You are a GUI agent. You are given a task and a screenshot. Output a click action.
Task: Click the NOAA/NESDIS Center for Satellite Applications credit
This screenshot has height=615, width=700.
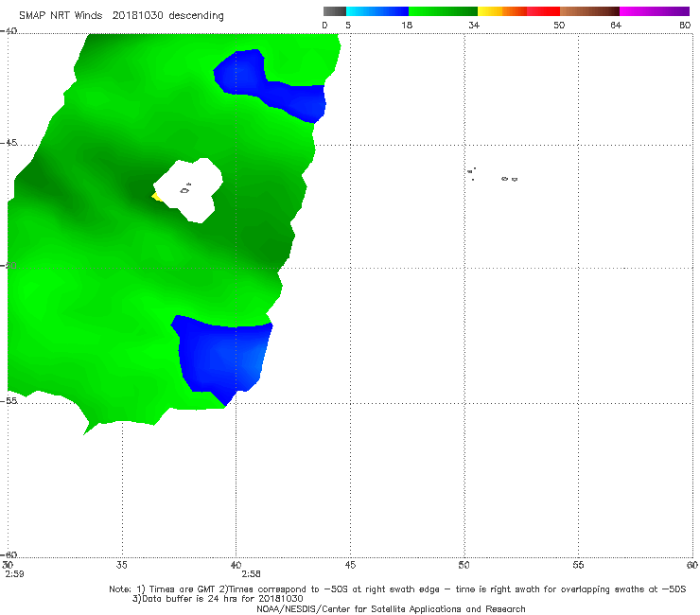[x=391, y=609]
